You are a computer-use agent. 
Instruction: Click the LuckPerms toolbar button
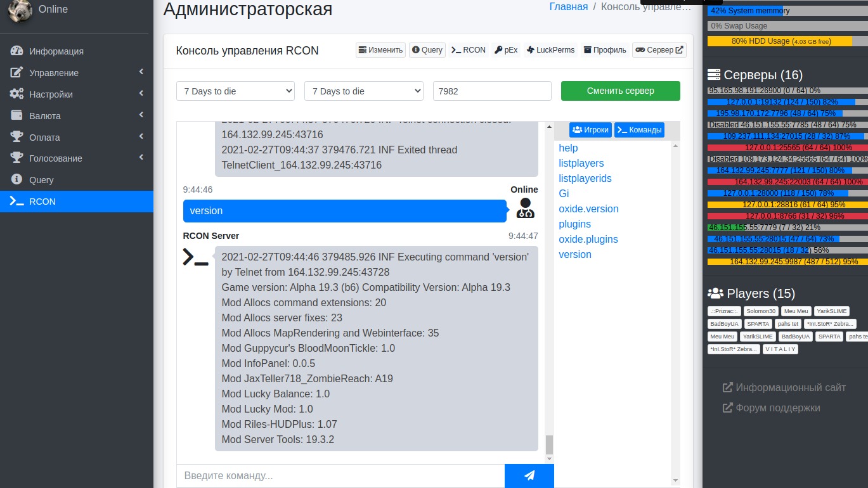[x=550, y=50]
